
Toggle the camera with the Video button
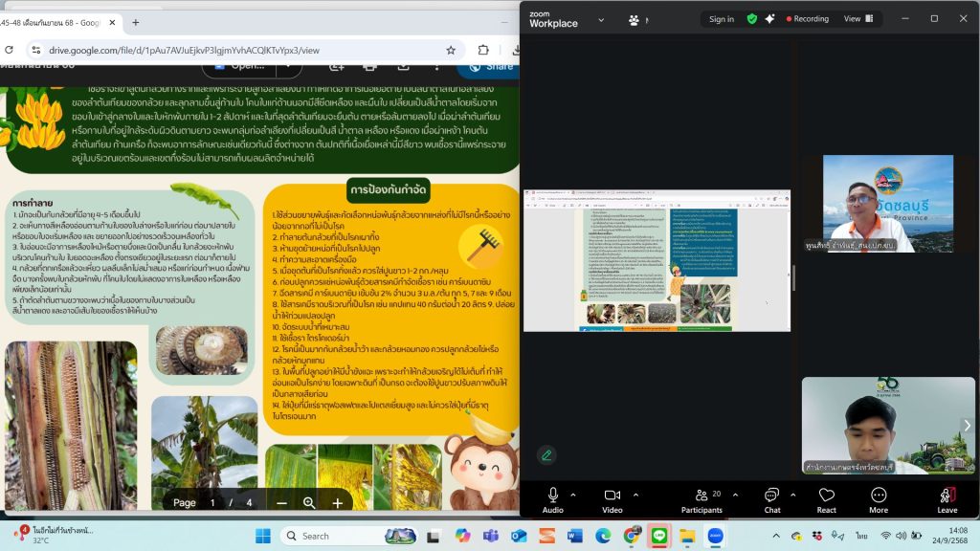pos(612,498)
